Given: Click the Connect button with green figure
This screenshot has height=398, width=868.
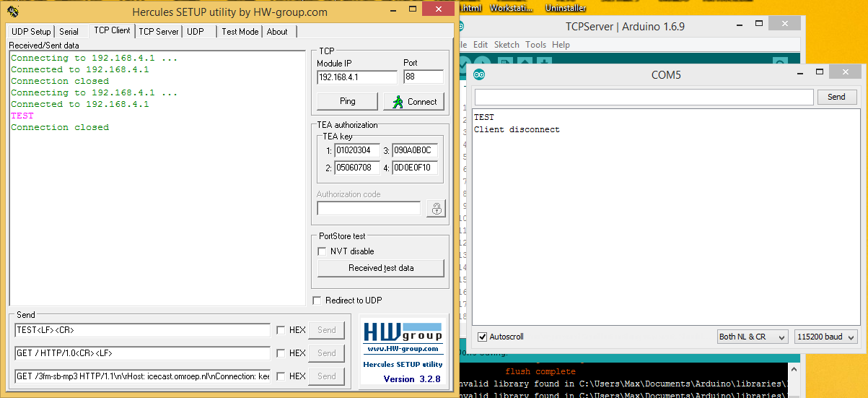Looking at the screenshot, I should pyautogui.click(x=414, y=101).
